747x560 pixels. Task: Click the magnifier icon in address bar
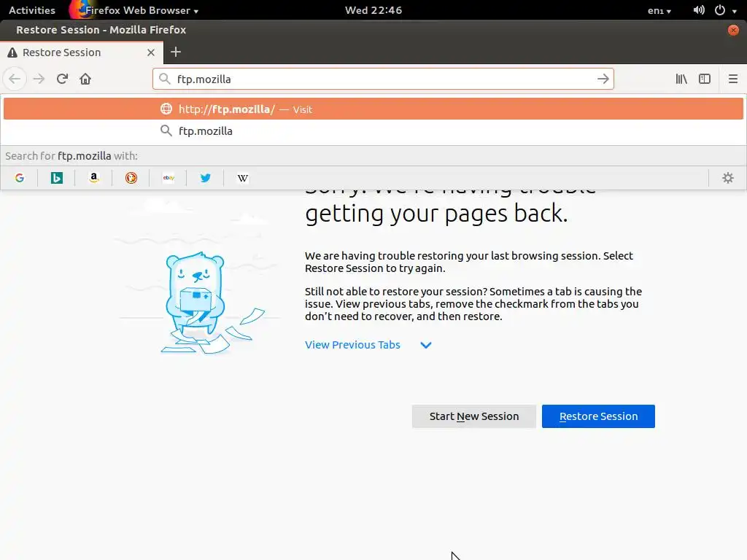[165, 79]
